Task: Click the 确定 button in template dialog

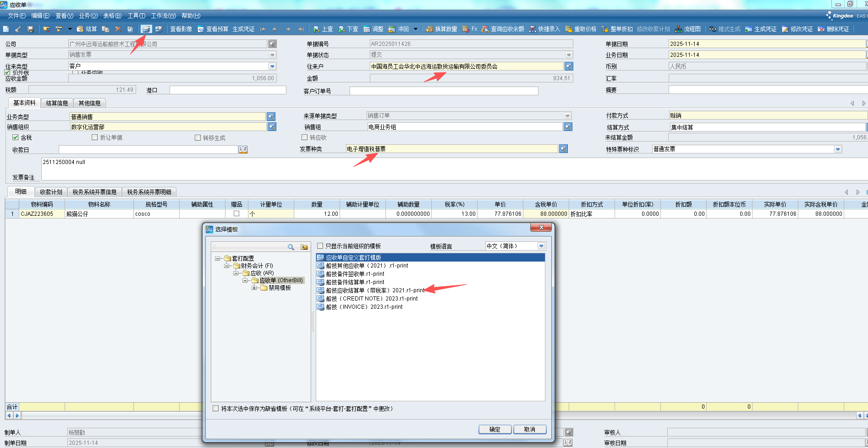Action: [x=495, y=429]
